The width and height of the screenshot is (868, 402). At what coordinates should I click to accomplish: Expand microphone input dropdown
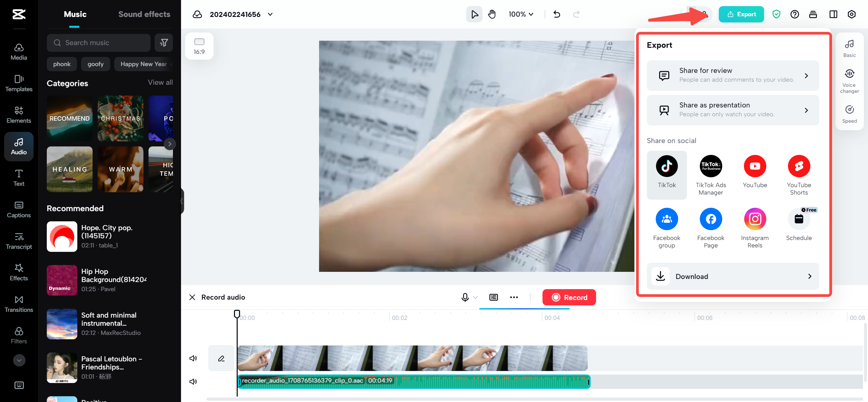tap(475, 297)
